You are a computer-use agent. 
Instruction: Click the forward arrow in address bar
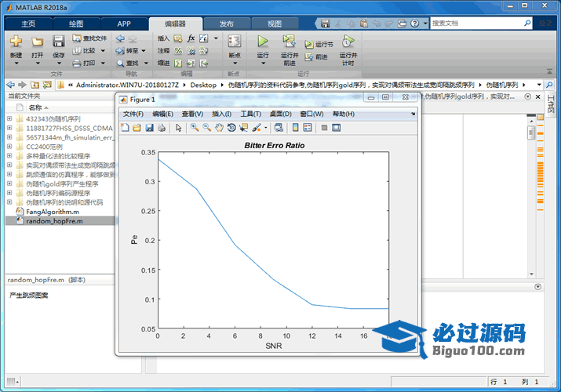22,85
